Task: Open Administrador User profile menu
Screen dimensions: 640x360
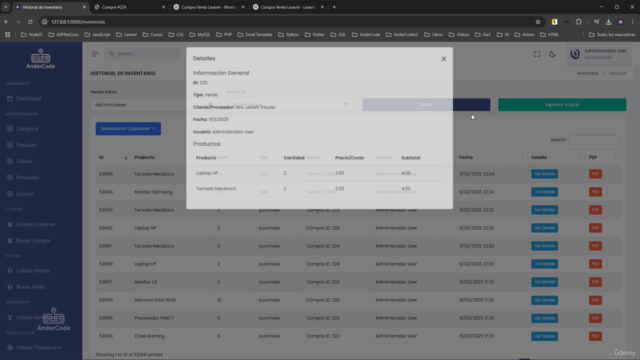Action: point(598,54)
